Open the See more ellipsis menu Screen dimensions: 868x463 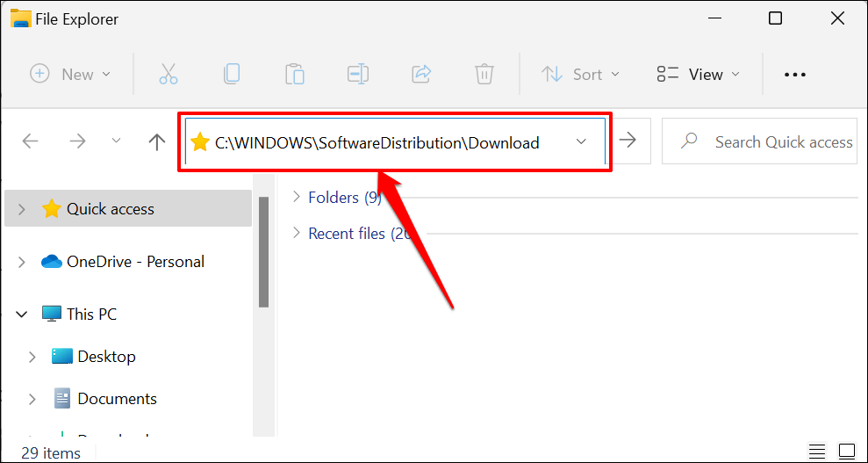[794, 75]
